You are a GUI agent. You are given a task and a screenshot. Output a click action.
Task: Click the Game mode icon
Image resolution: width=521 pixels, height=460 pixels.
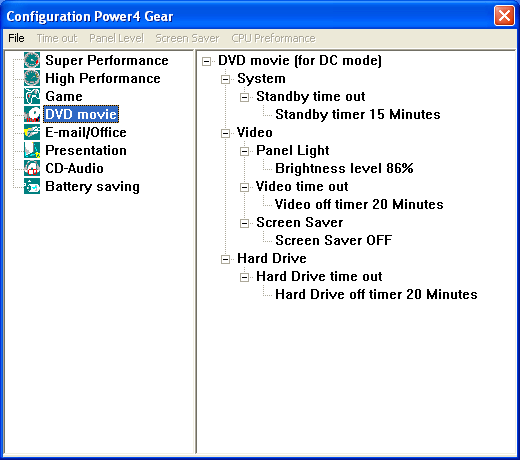(32, 96)
